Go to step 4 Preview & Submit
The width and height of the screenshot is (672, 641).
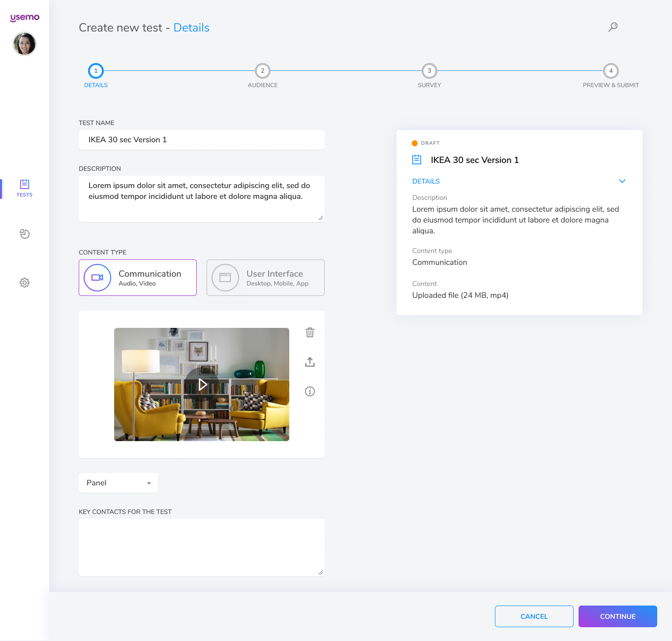(x=611, y=71)
